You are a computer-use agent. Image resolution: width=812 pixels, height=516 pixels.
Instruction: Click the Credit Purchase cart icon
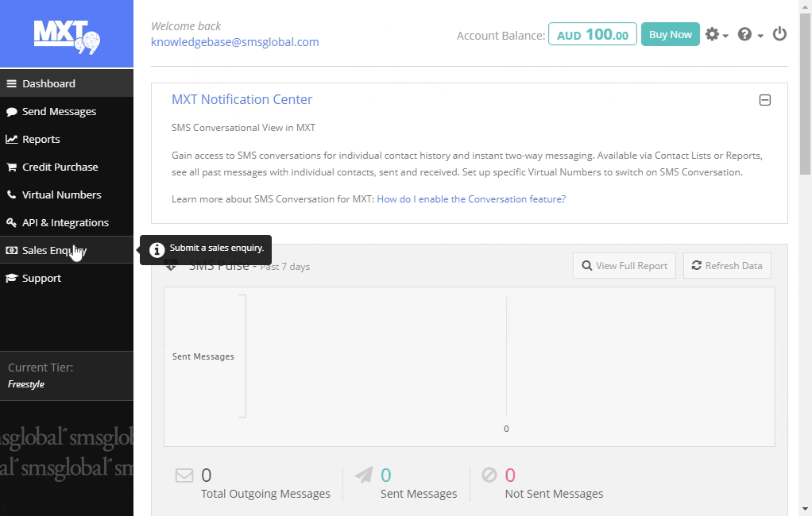point(11,168)
